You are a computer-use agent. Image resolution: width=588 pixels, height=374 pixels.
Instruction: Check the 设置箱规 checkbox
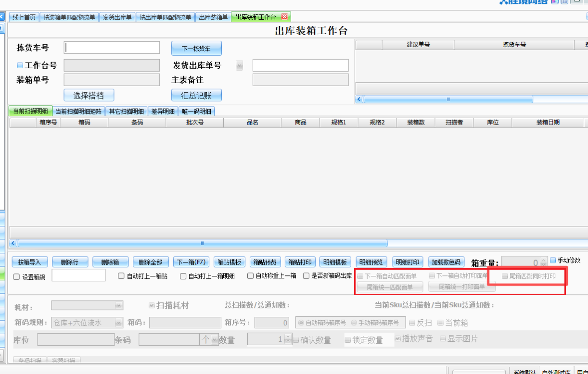[16, 277]
